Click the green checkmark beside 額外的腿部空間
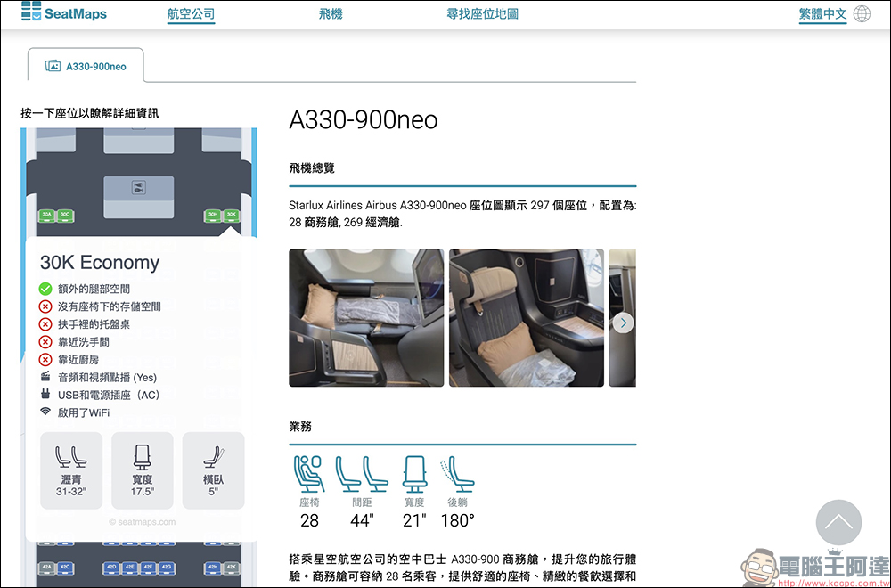Viewport: 891px width, 588px height. coord(47,288)
